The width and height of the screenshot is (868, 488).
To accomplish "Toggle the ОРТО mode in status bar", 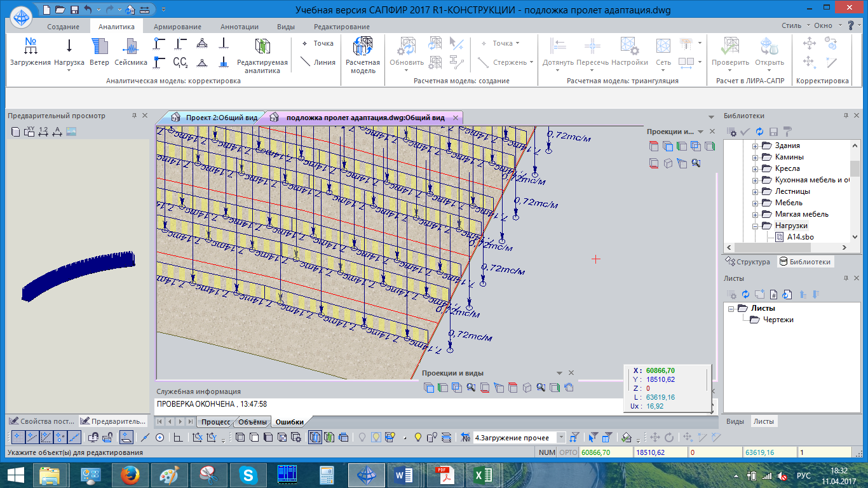I will tap(567, 452).
